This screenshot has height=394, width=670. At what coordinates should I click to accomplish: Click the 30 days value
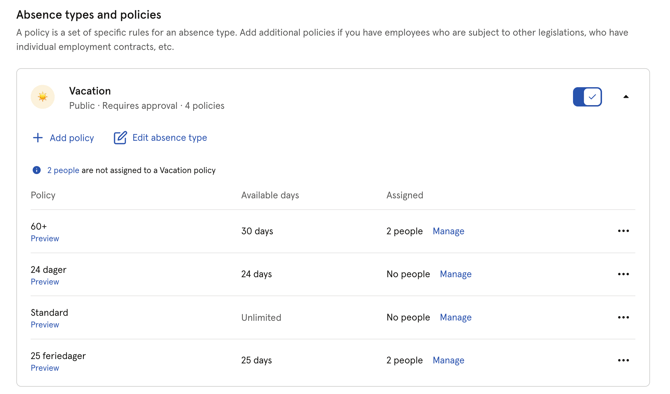click(257, 231)
